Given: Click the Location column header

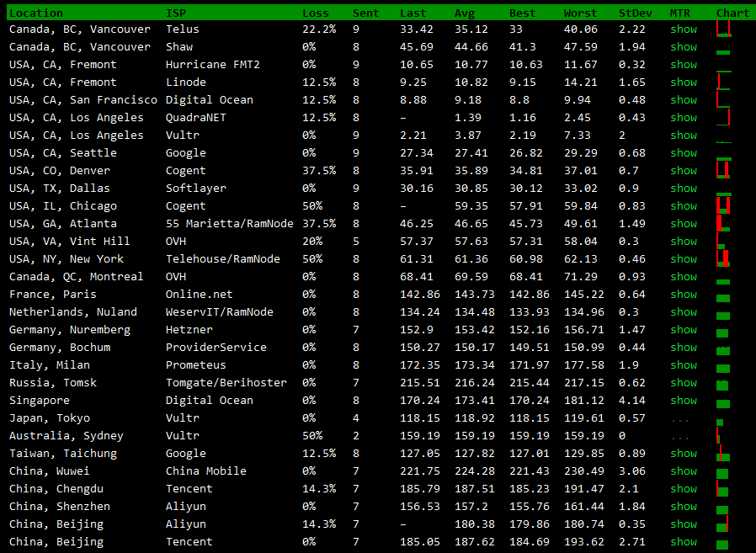Looking at the screenshot, I should [36, 13].
